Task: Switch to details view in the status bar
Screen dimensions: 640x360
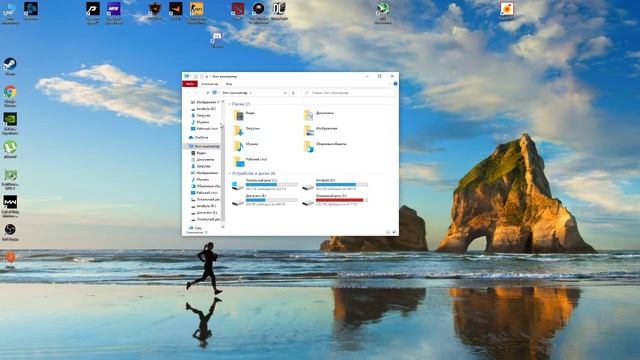Action: pyautogui.click(x=388, y=232)
